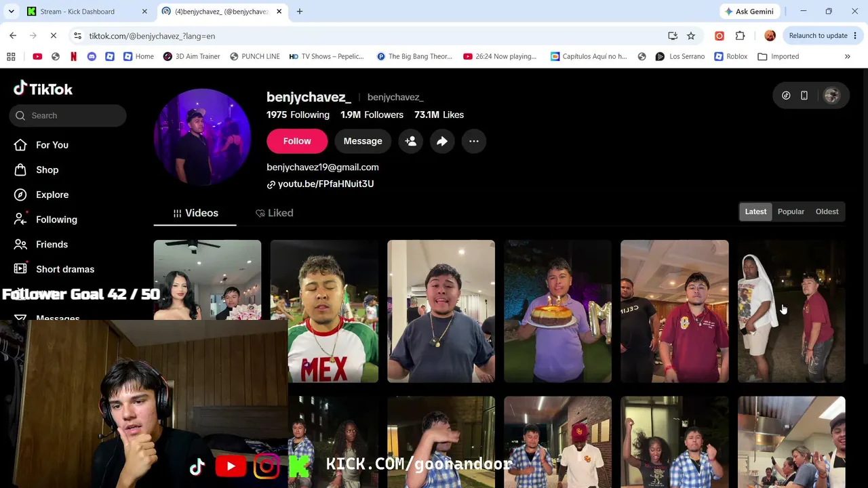Image resolution: width=868 pixels, height=488 pixels.
Task: Click the red record extension icon
Action: point(719,36)
